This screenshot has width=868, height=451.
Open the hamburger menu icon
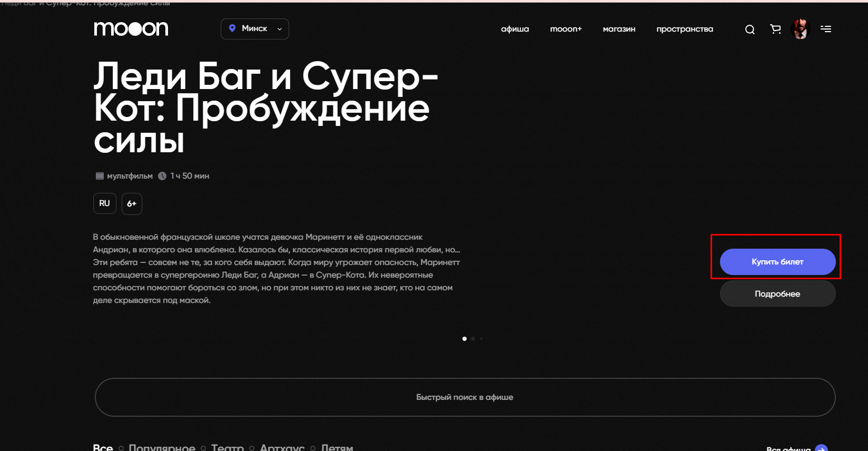tap(826, 29)
